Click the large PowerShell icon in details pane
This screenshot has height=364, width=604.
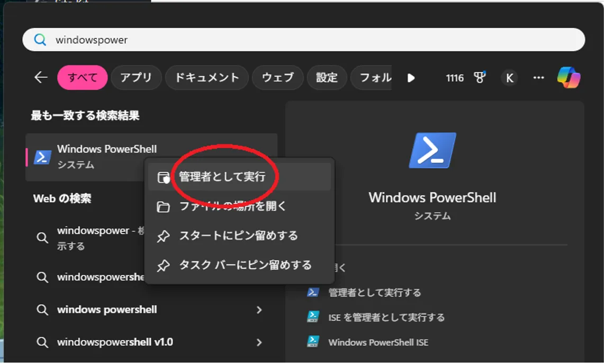click(x=432, y=150)
